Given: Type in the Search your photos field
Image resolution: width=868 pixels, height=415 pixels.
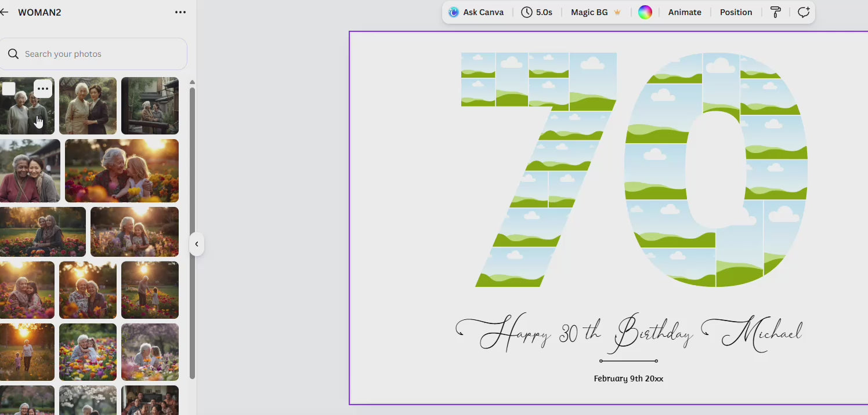Looking at the screenshot, I should (99, 54).
